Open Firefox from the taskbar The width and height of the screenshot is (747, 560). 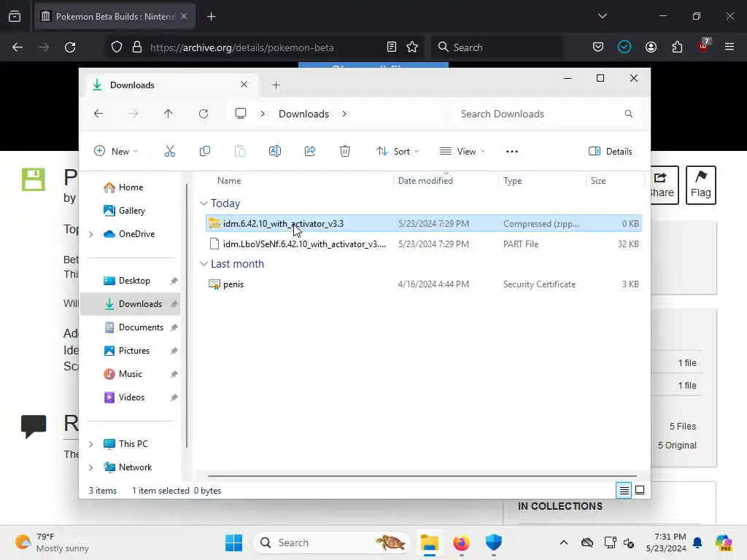click(461, 542)
